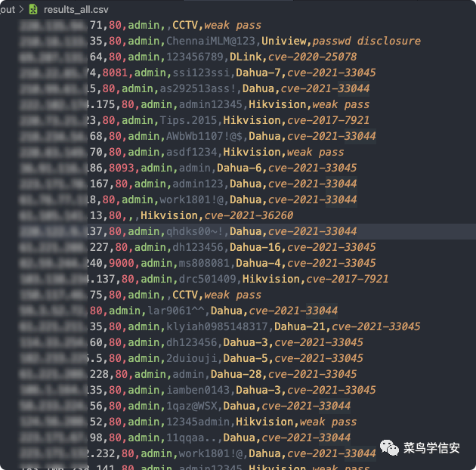Click the 'cve-2020-25078' value

pos(312,57)
